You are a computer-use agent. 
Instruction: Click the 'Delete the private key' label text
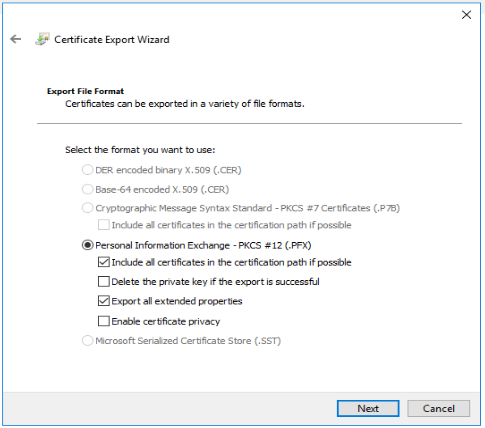pyautogui.click(x=216, y=282)
